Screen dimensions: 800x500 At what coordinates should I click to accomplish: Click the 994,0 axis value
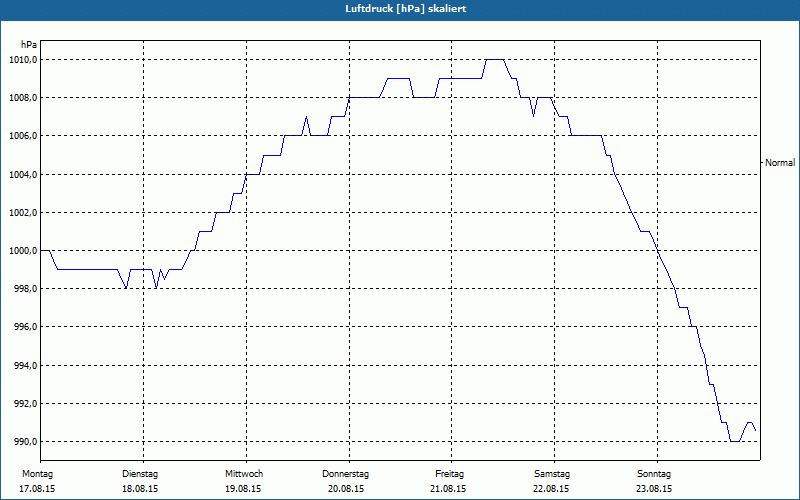pyautogui.click(x=25, y=365)
